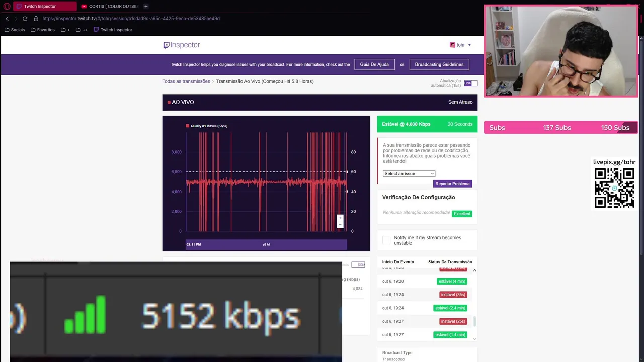Click the bitrate graph area
Viewport: 644px width, 362px height.
point(266,182)
